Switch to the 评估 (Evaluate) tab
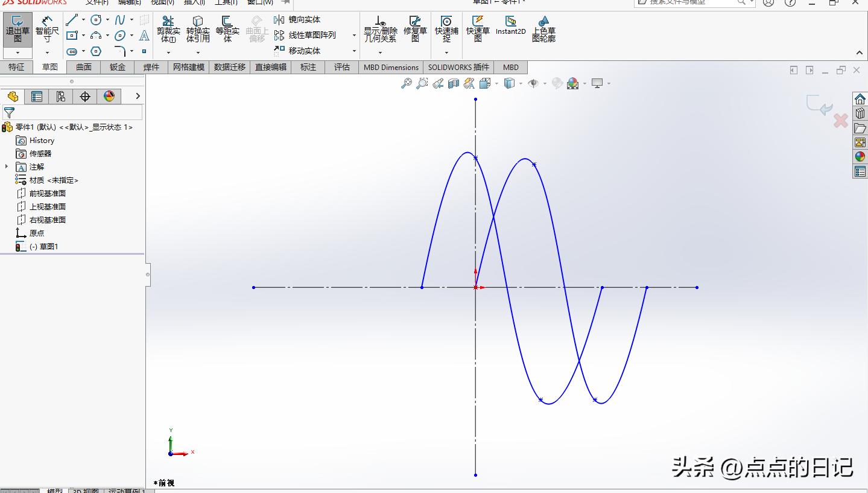The width and height of the screenshot is (868, 493). [x=342, y=67]
